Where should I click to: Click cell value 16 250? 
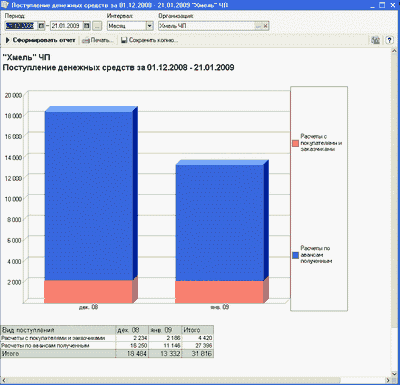point(132,346)
